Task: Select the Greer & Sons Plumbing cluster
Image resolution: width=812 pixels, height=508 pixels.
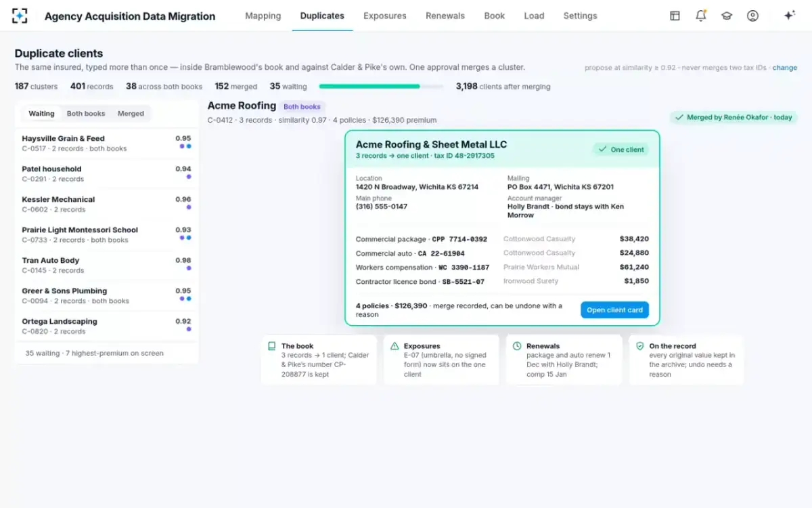Action: 106,296
